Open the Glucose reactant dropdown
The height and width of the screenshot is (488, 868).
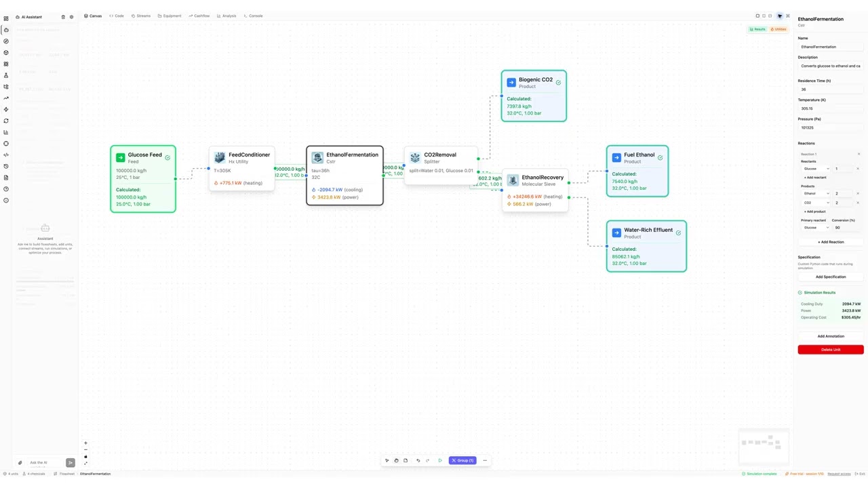click(816, 169)
